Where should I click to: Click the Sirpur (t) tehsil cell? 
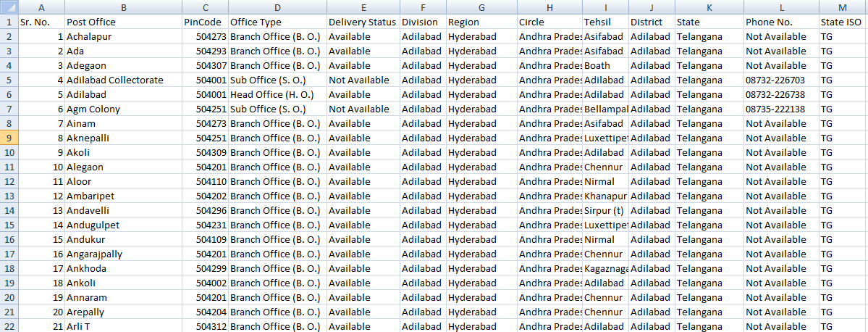pos(605,210)
